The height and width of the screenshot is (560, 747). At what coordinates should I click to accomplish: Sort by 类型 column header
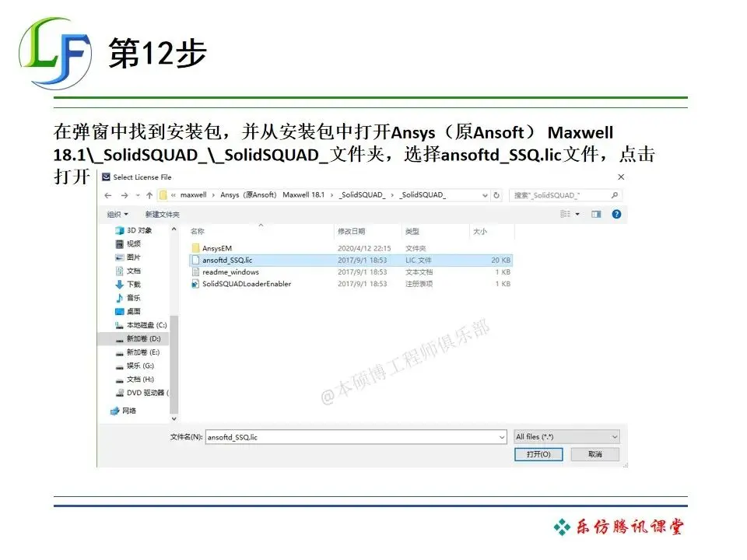click(x=412, y=232)
